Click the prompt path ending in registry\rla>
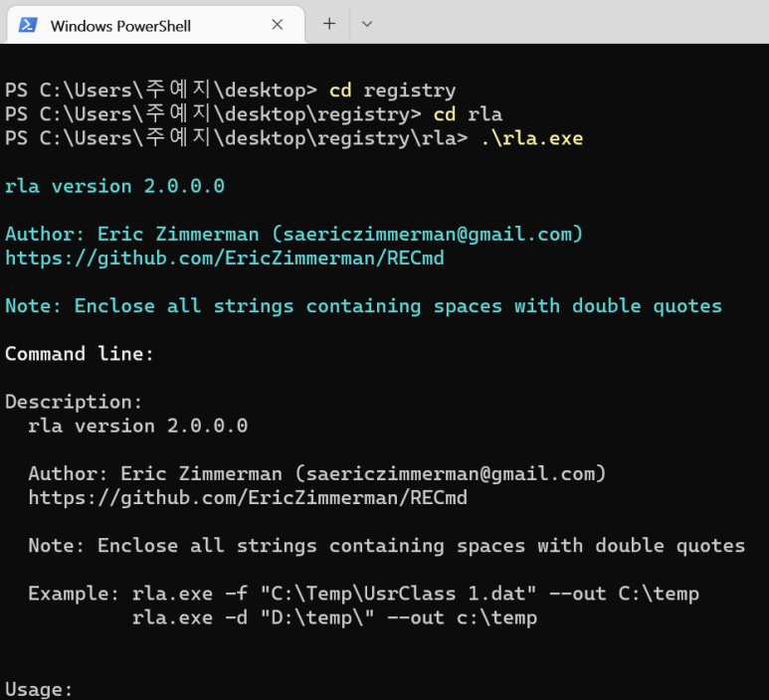This screenshot has width=769, height=700. [237, 138]
